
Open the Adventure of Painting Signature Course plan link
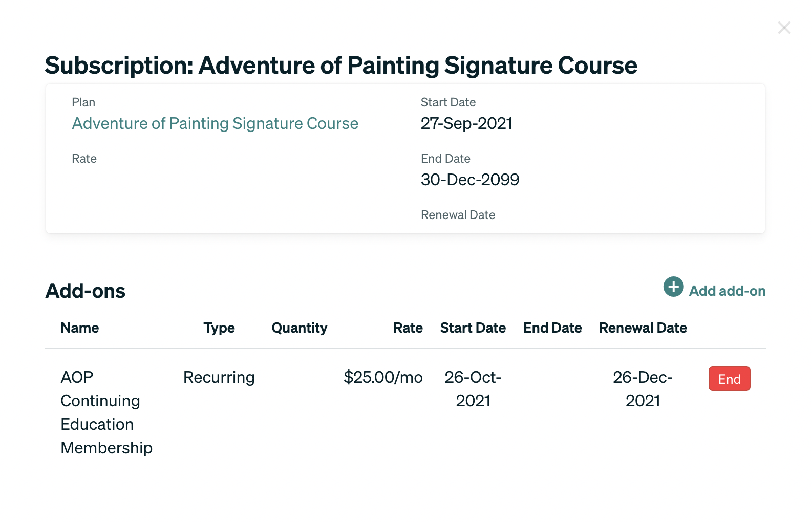tap(215, 123)
